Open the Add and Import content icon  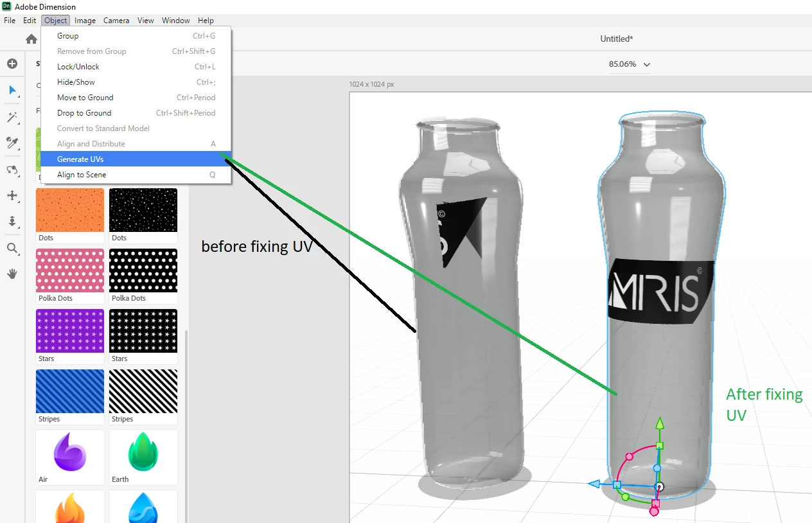click(x=12, y=64)
